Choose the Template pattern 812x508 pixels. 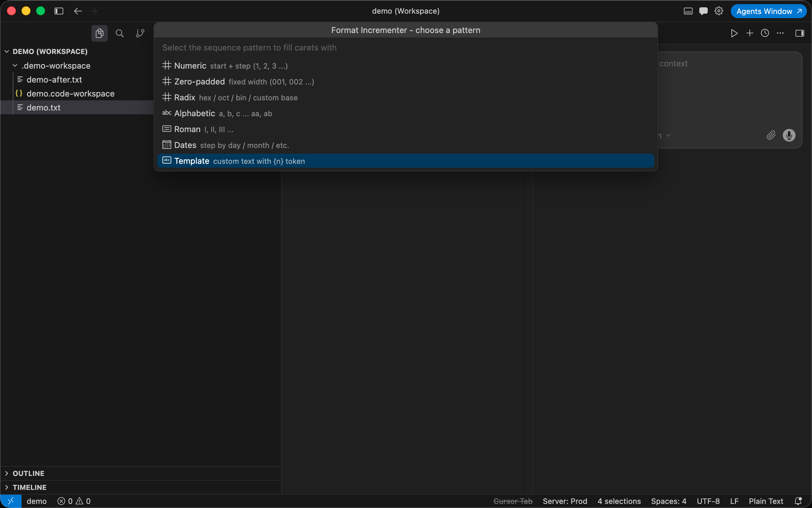[x=406, y=161]
